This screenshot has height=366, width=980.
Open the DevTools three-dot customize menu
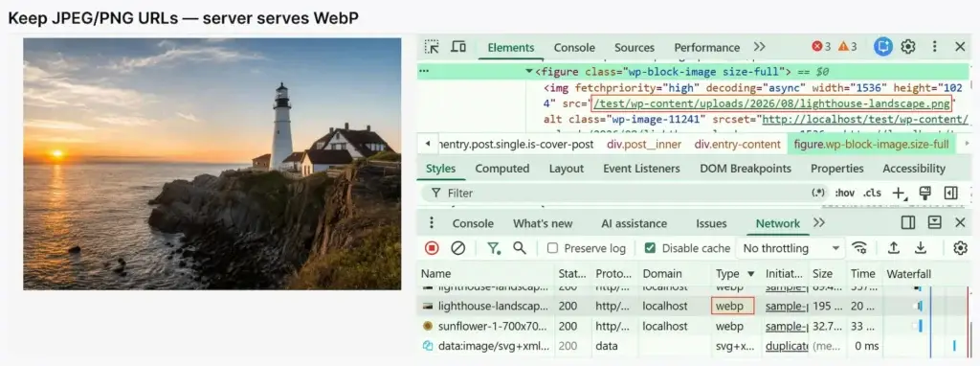pos(934,47)
